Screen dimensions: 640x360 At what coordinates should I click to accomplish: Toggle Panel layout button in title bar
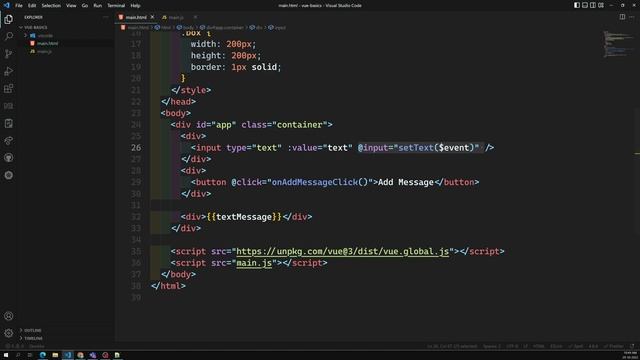click(585, 5)
